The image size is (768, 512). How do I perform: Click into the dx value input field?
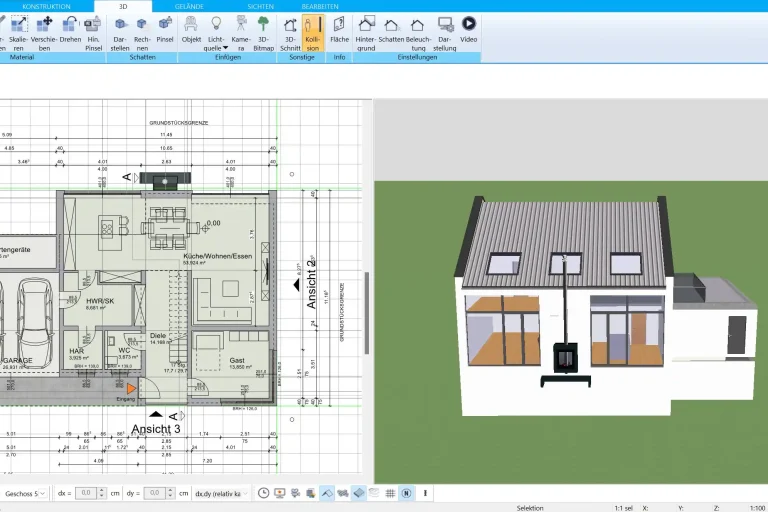click(x=86, y=493)
